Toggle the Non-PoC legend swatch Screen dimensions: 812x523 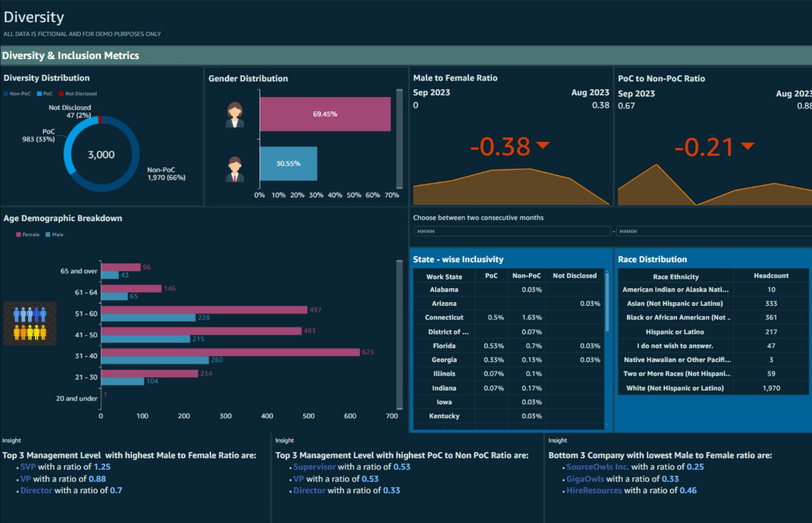(x=6, y=94)
